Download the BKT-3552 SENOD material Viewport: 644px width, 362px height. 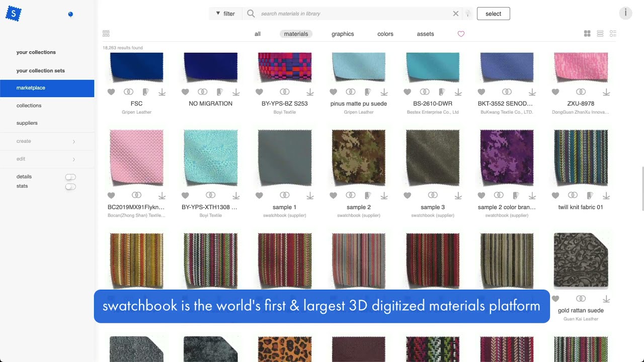[532, 92]
